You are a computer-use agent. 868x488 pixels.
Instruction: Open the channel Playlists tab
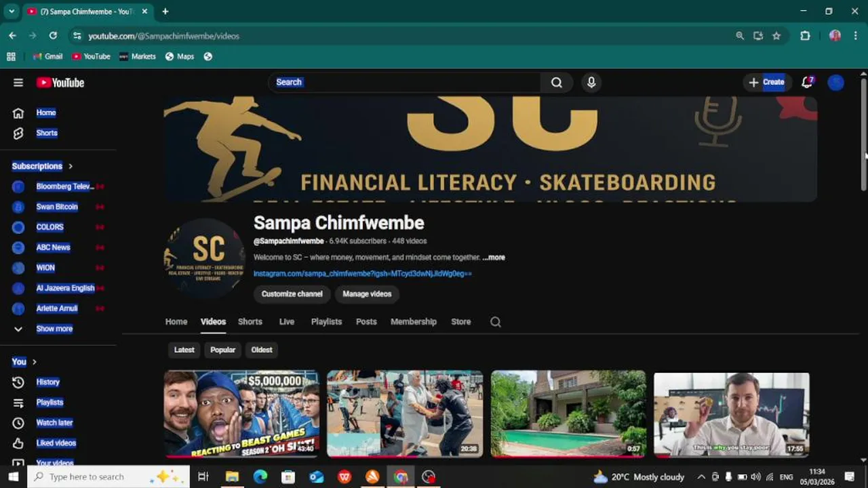pyautogui.click(x=326, y=322)
